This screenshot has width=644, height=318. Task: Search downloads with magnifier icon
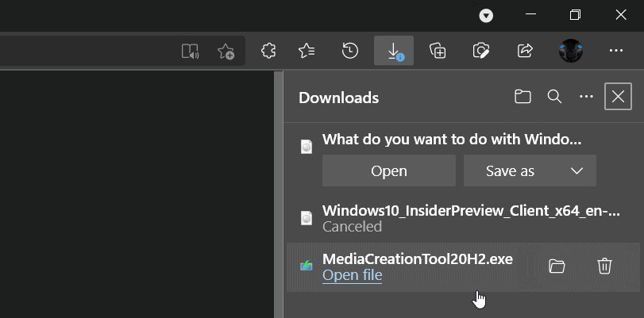(x=554, y=97)
